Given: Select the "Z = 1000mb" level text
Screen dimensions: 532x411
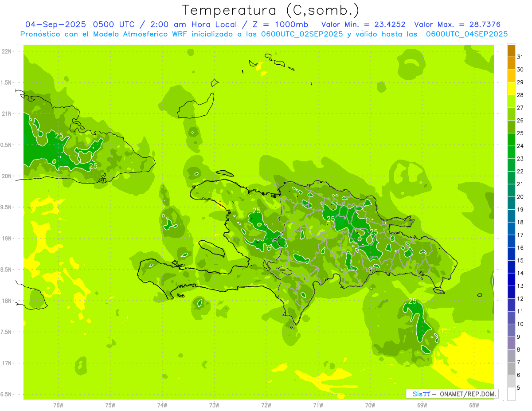Looking at the screenshot, I should [x=280, y=24].
